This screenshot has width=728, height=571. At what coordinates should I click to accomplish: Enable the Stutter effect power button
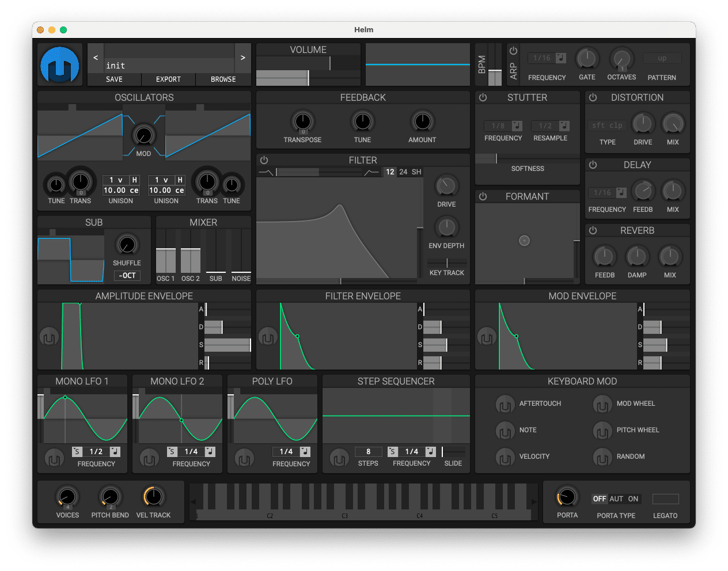[x=483, y=98]
